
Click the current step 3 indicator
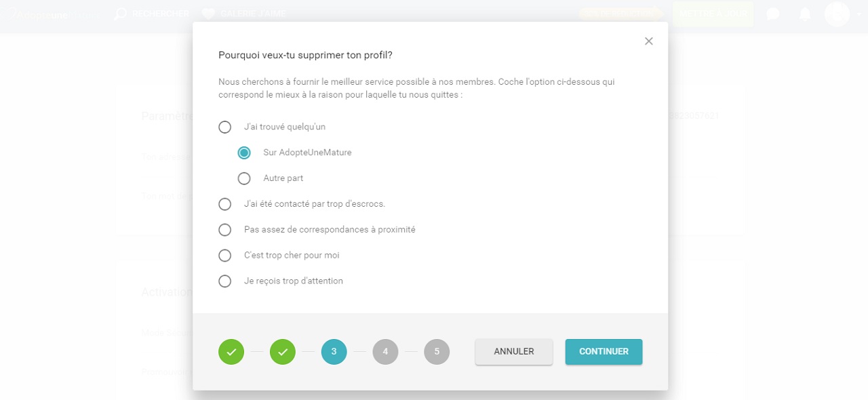334,352
